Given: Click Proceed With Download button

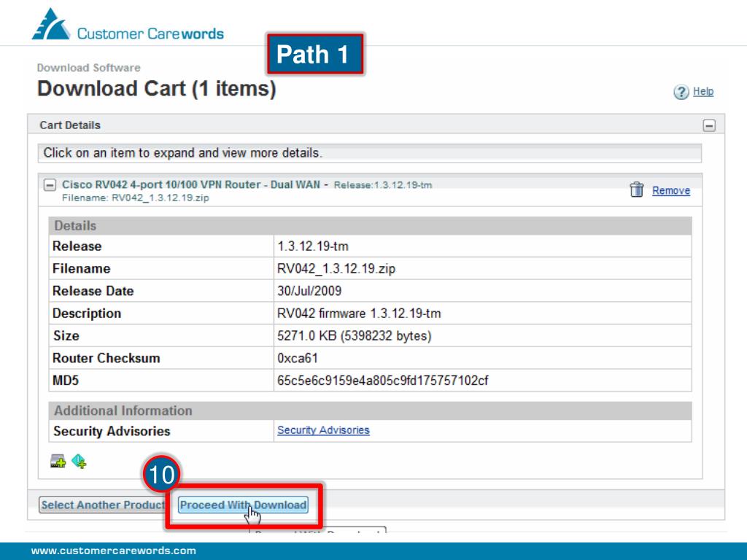Looking at the screenshot, I should [x=243, y=505].
